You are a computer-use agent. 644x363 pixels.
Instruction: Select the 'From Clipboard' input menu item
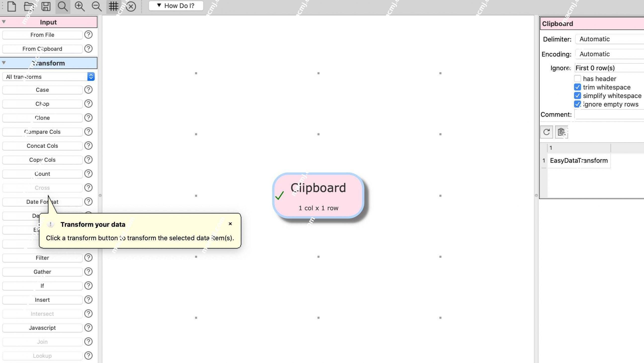coord(42,49)
